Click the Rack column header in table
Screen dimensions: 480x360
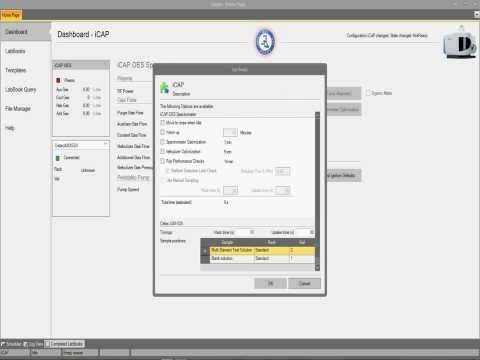coord(272,242)
